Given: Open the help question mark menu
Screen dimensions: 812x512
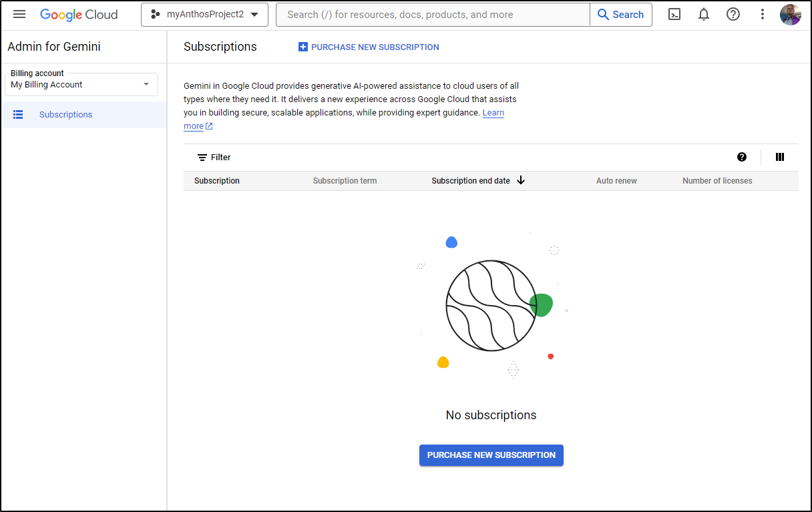Looking at the screenshot, I should pyautogui.click(x=733, y=14).
